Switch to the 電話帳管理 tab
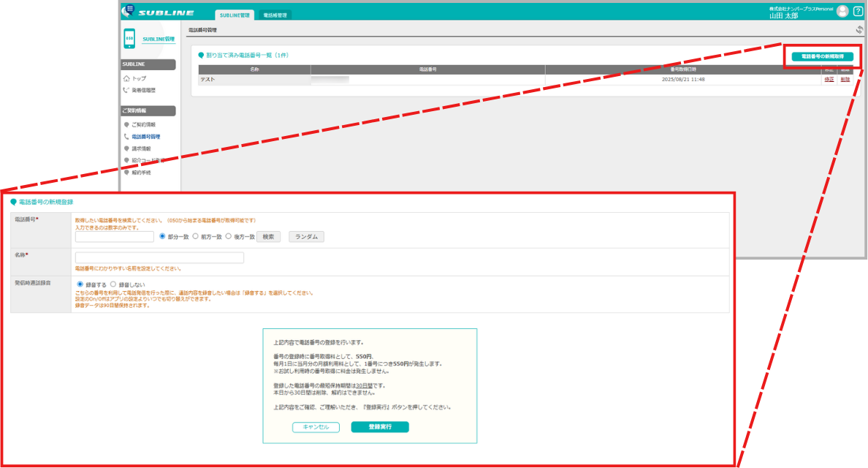 (275, 15)
